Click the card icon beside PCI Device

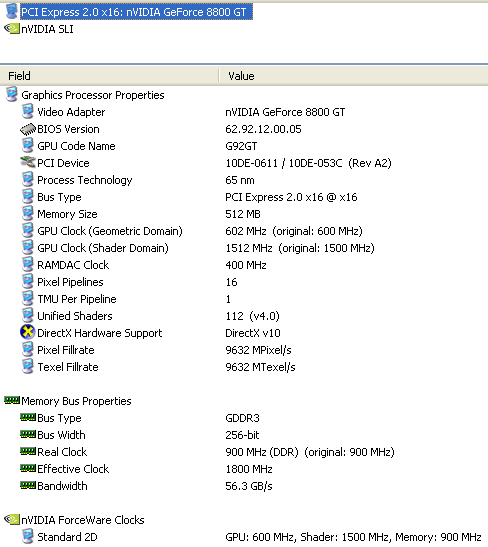click(x=28, y=162)
